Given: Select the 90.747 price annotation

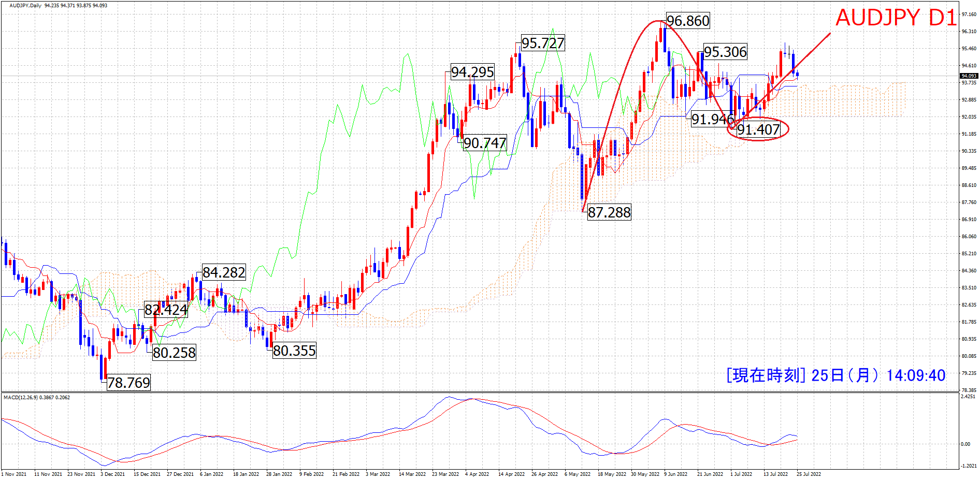Looking at the screenshot, I should [x=484, y=143].
